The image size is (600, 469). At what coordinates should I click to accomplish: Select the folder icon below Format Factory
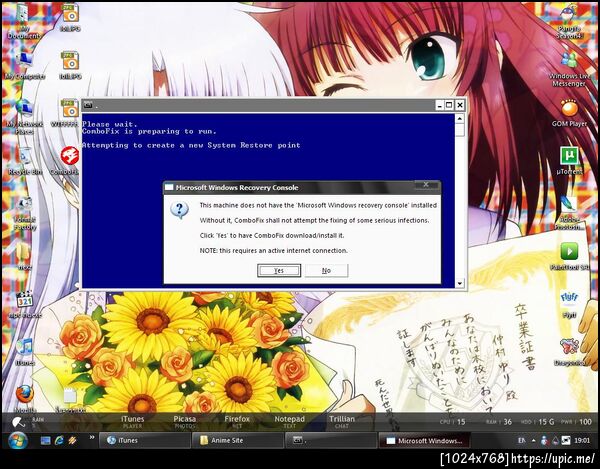(24, 256)
